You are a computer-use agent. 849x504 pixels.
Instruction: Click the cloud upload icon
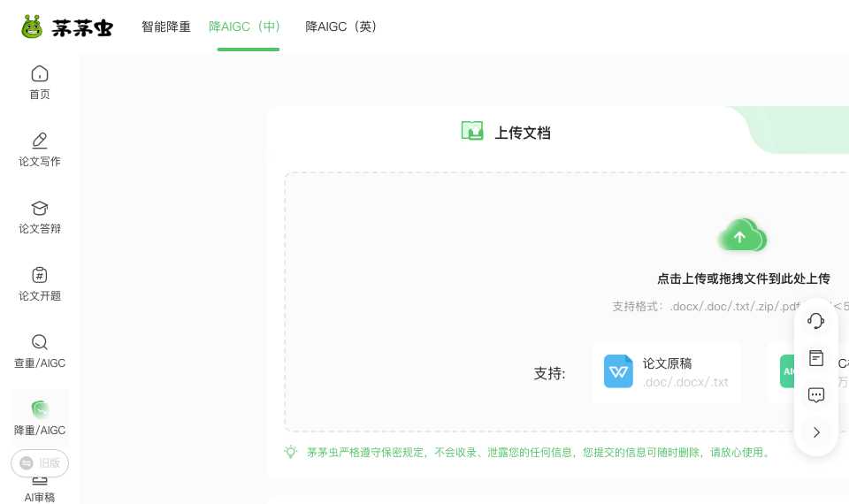pyautogui.click(x=742, y=235)
